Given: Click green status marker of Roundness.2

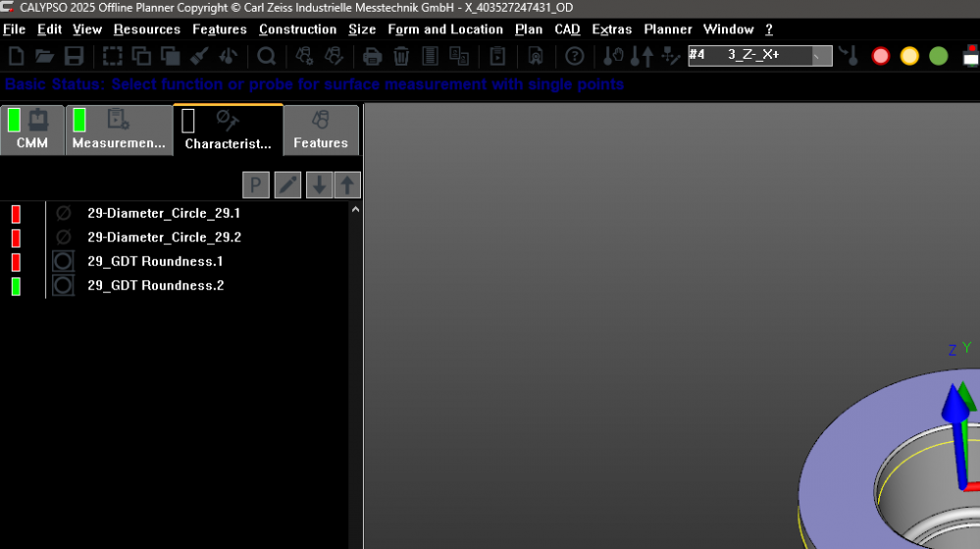Looking at the screenshot, I should tap(17, 286).
